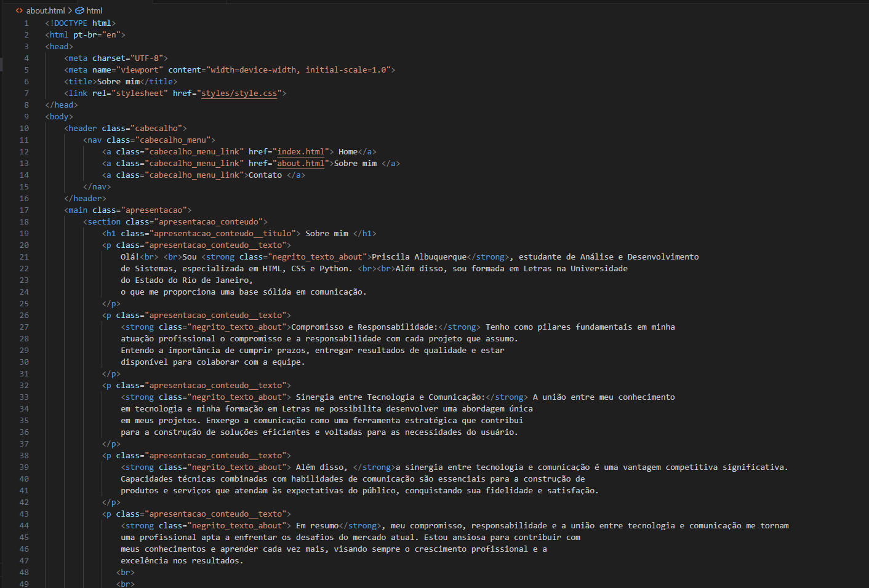Click "apresentacao" in the main class
The image size is (869, 588).
point(154,210)
